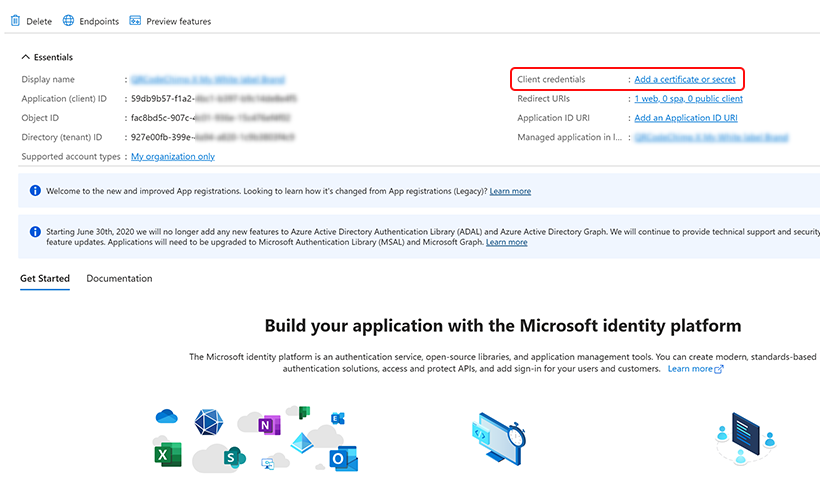Click Add an Application ID URI

(686, 118)
